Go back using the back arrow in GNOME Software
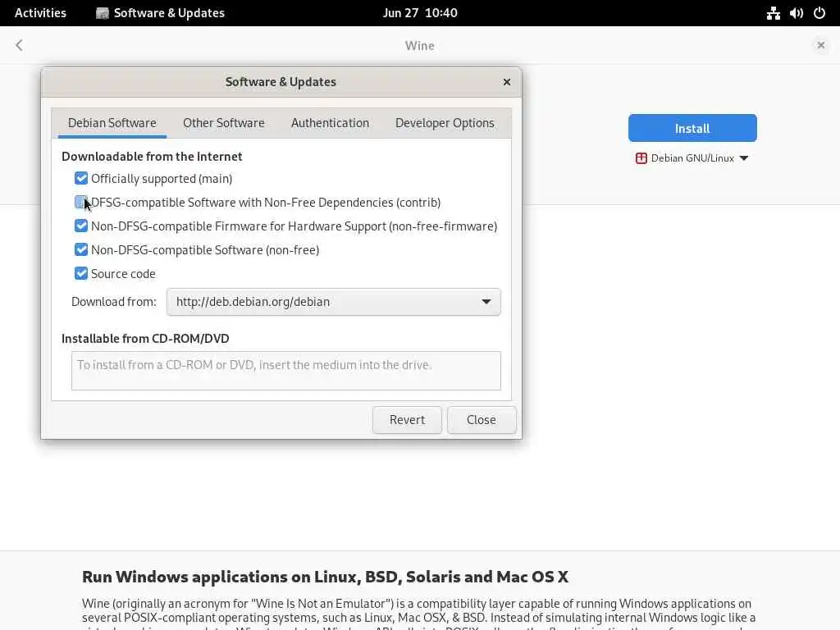840x630 pixels. tap(20, 46)
